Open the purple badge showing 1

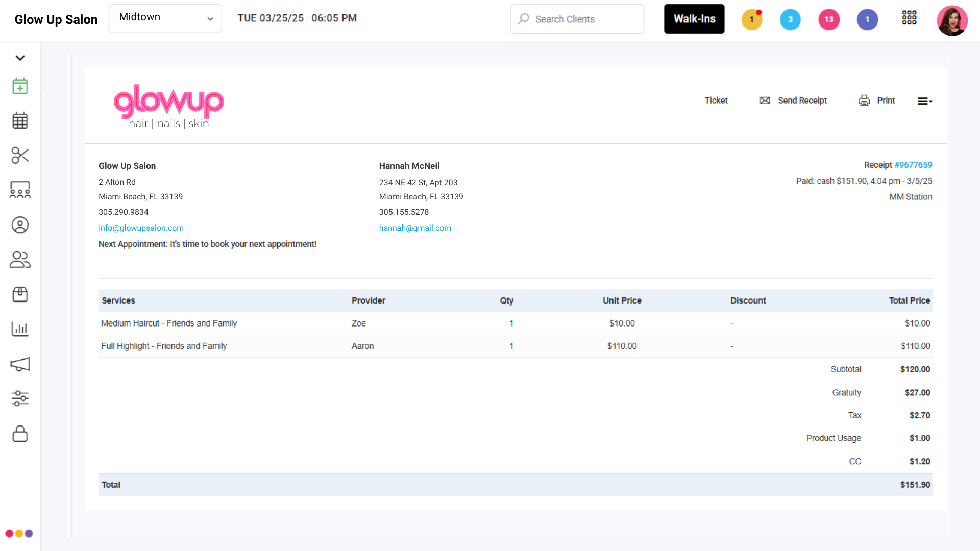(x=867, y=19)
